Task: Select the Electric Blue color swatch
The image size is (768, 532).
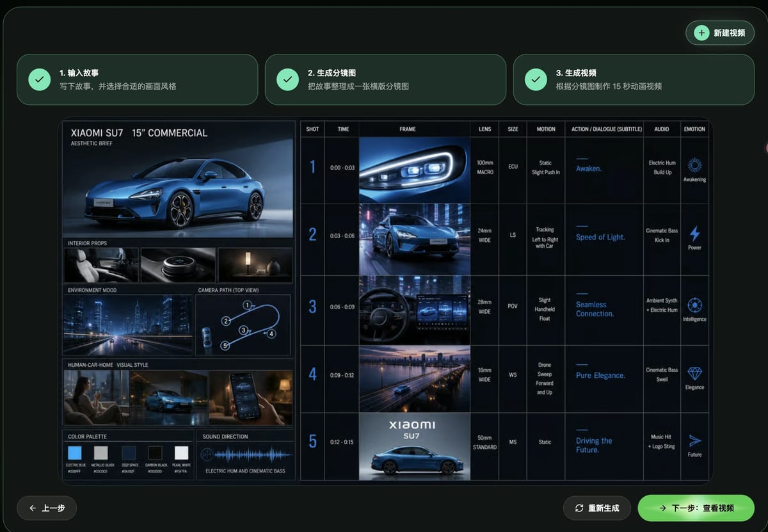Action: point(74,453)
